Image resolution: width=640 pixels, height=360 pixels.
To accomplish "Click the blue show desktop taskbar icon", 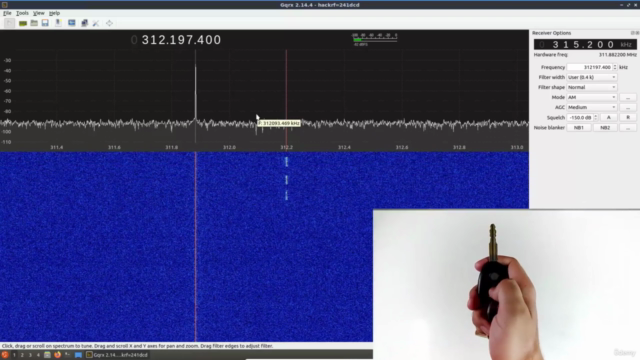I will point(78,355).
